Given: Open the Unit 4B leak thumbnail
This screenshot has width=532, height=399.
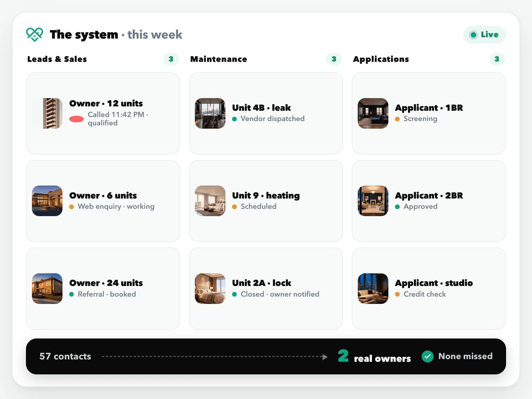Looking at the screenshot, I should (210, 113).
